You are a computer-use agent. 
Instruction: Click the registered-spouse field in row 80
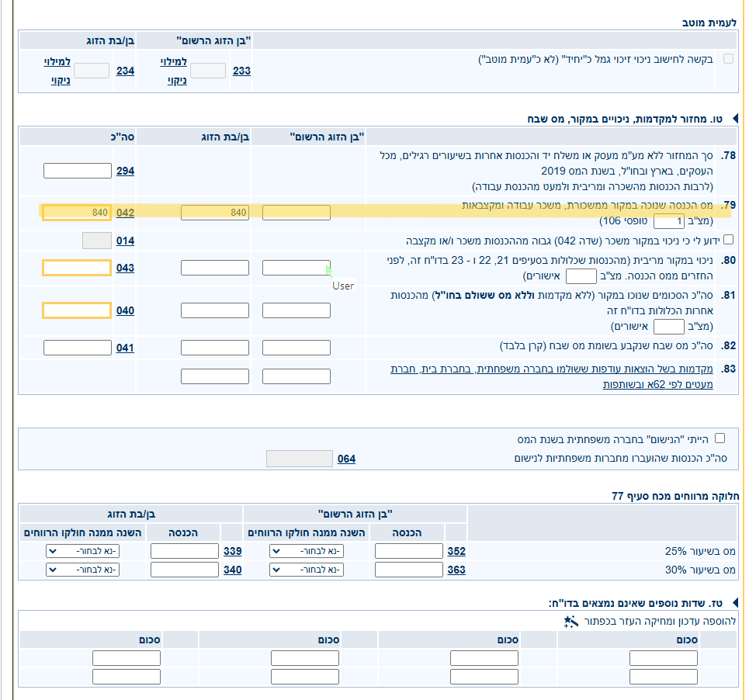pyautogui.click(x=297, y=268)
